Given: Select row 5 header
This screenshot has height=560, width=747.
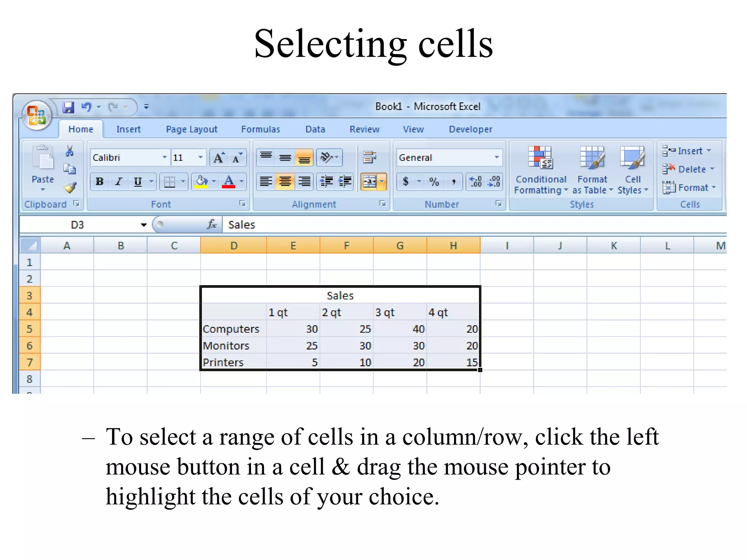Looking at the screenshot, I should 30,329.
